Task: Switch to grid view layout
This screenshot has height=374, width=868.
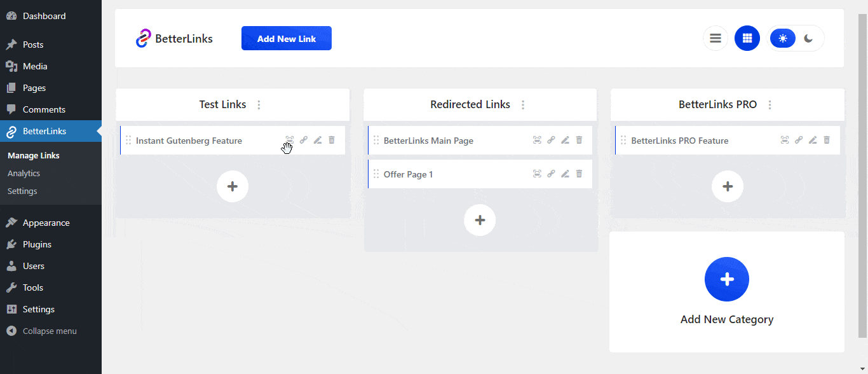Action: pos(747,38)
